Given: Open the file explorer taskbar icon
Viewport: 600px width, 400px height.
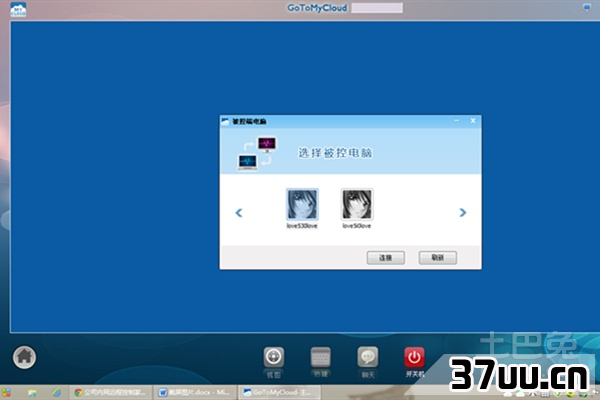Looking at the screenshot, I should pos(32,393).
